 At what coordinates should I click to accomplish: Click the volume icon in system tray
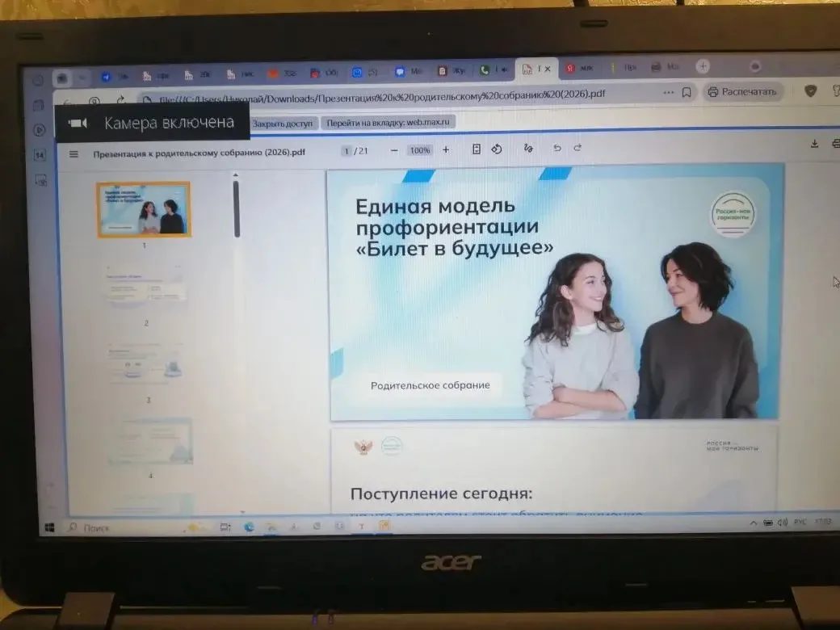coord(782,523)
